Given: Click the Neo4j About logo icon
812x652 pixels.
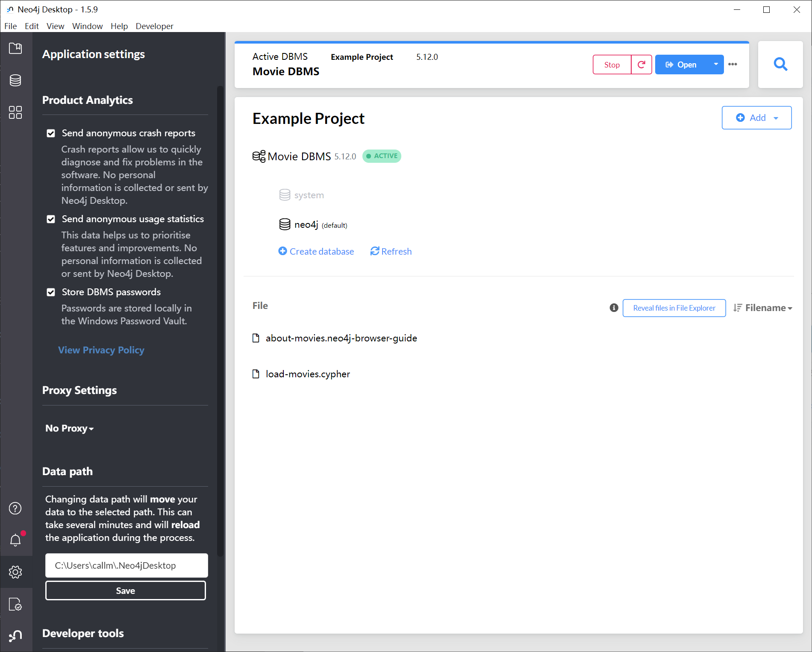Looking at the screenshot, I should (15, 636).
